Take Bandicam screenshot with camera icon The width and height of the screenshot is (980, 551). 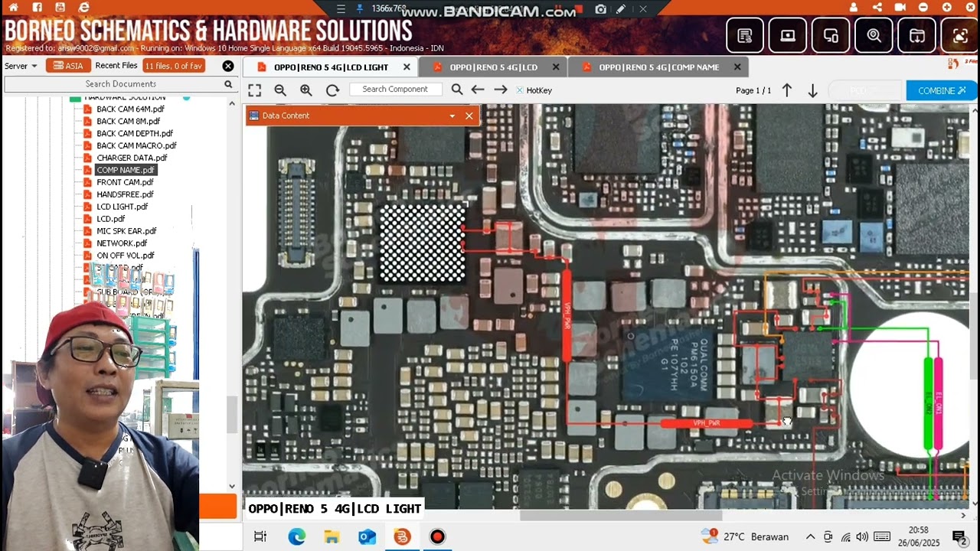point(601,9)
